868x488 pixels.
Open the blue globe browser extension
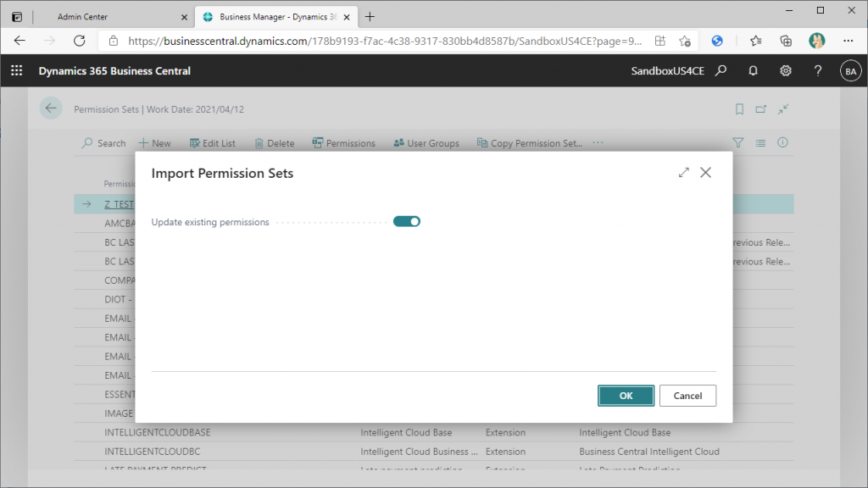click(717, 41)
